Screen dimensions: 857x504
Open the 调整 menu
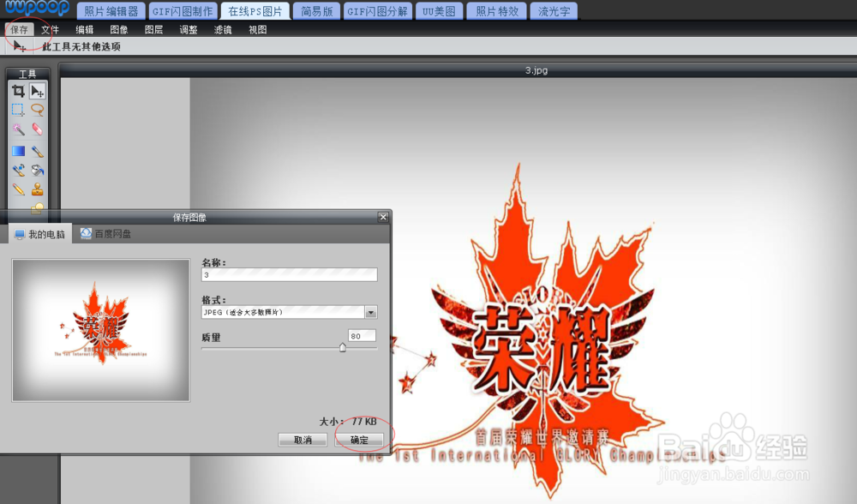188,29
